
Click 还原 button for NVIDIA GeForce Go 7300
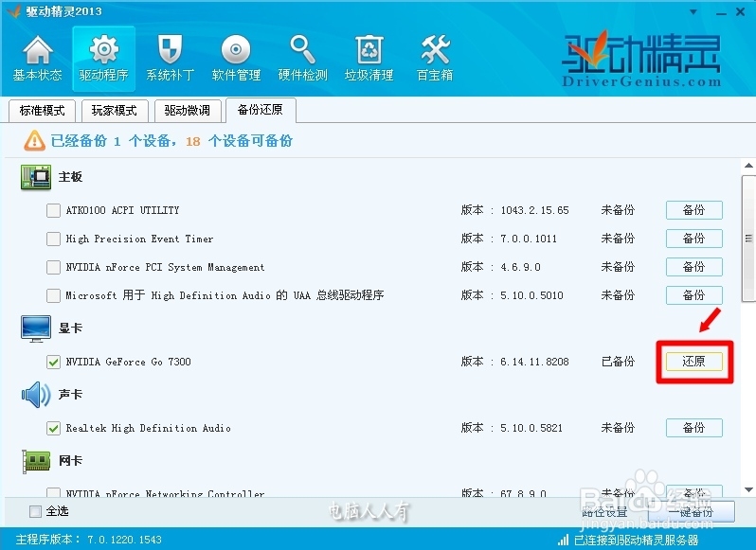693,362
